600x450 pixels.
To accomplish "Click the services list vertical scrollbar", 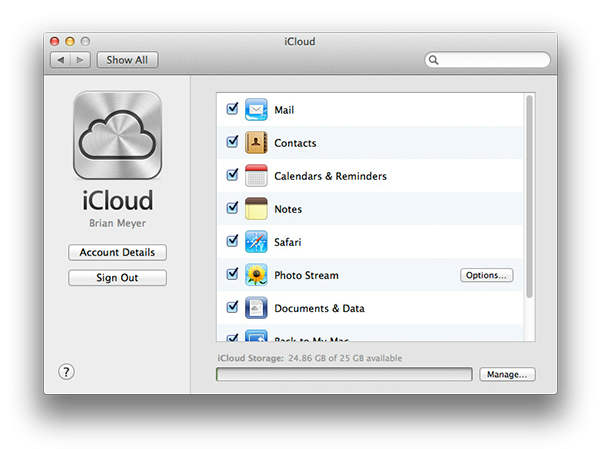I will click(529, 196).
